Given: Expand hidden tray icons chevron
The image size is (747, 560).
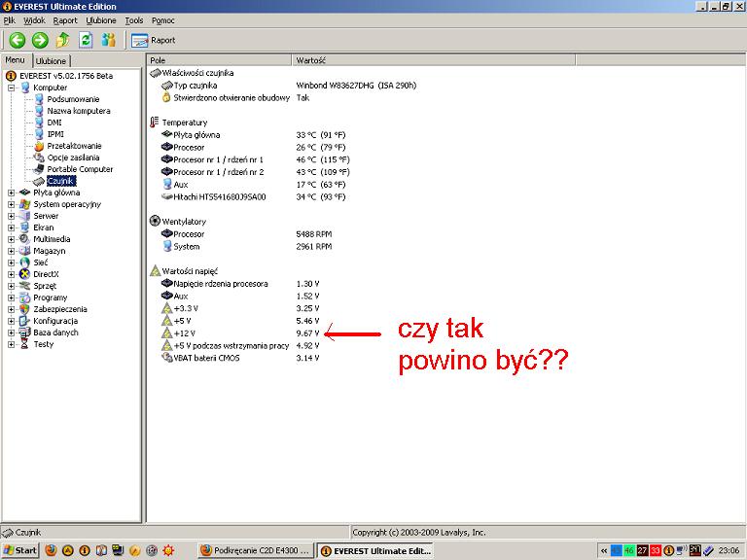Looking at the screenshot, I should click(604, 550).
